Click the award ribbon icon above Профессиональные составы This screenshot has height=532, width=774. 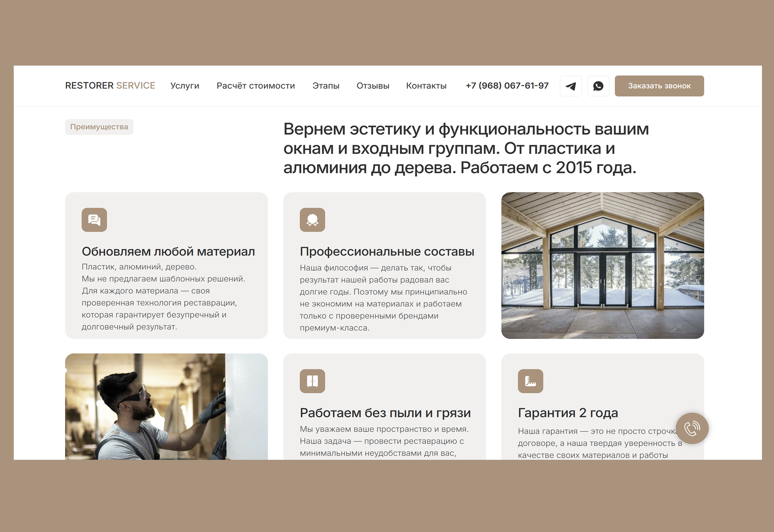click(312, 220)
